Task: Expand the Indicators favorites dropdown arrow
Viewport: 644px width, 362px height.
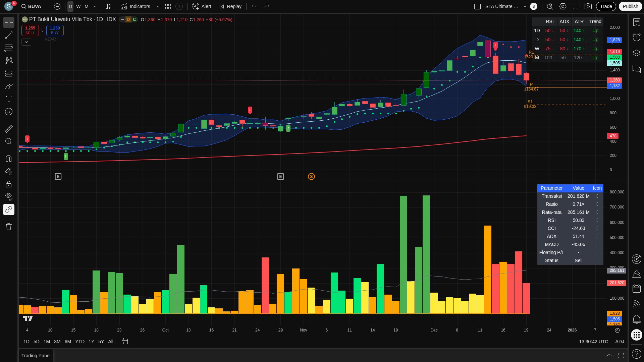Action: pos(158,6)
